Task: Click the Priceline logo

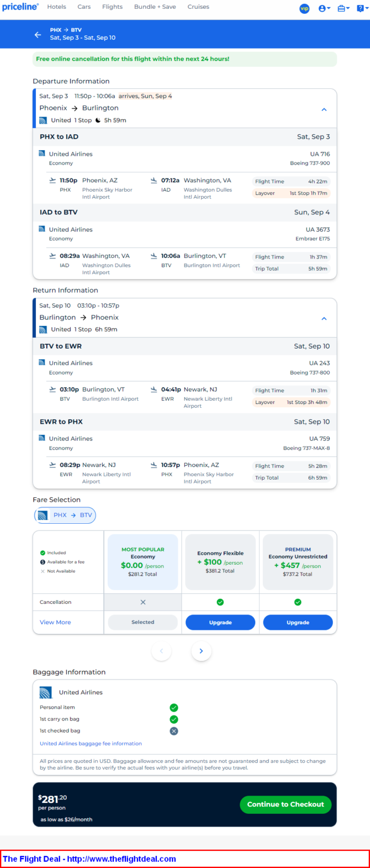Action: click(20, 7)
